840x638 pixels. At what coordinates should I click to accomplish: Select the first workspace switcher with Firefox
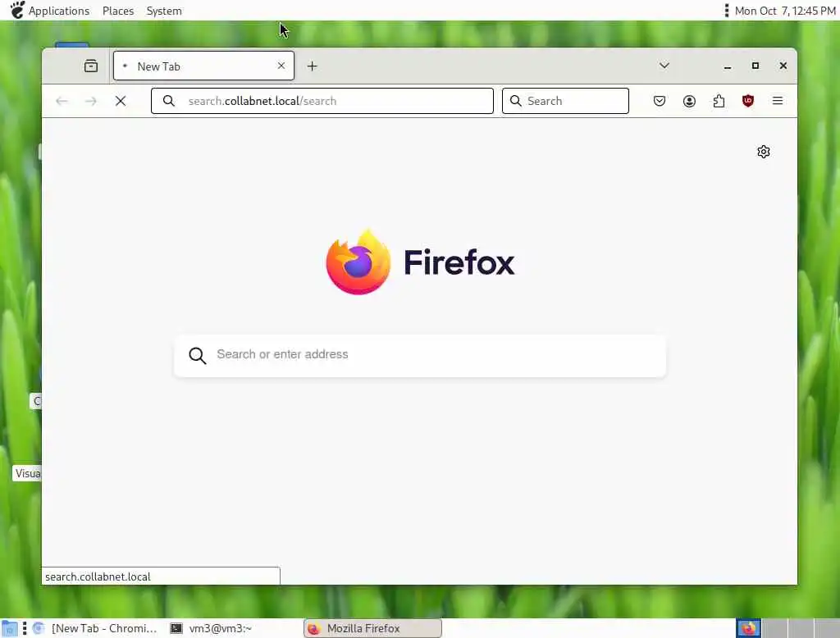(748, 628)
